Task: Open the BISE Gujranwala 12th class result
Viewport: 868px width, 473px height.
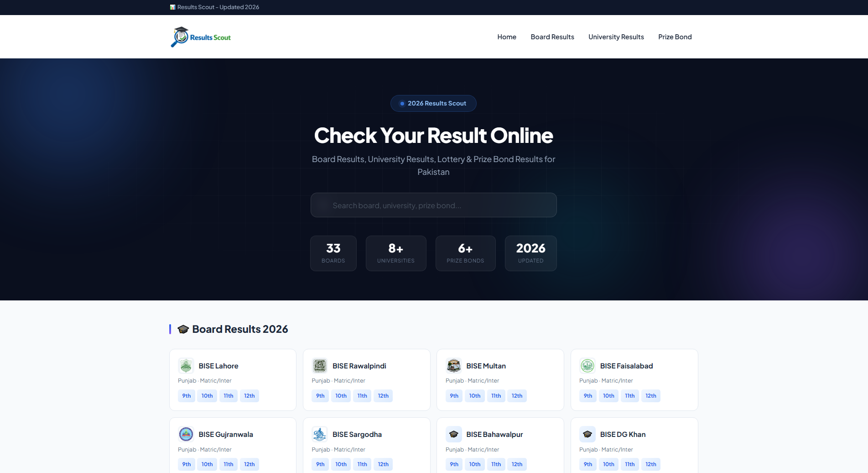Action: [x=249, y=464]
